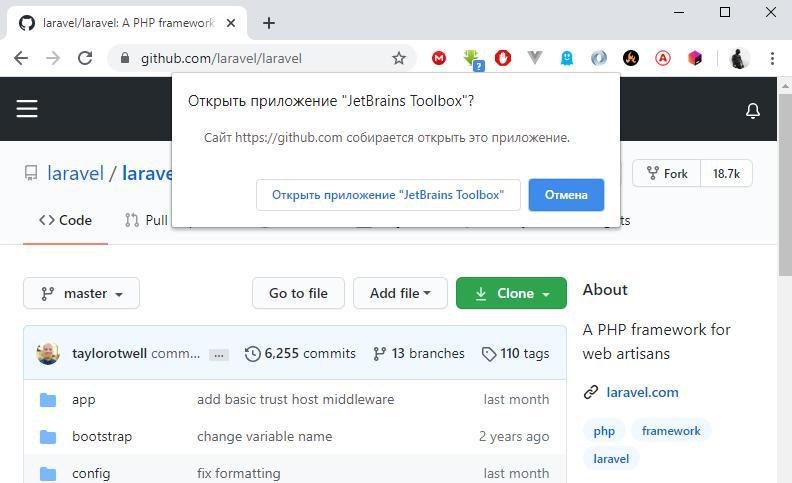
Task: Click the padlock site info icon
Action: click(x=125, y=58)
